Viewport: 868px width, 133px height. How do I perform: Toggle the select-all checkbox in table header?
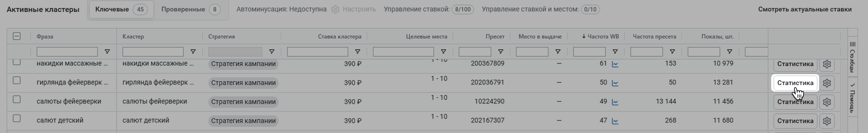16,36
